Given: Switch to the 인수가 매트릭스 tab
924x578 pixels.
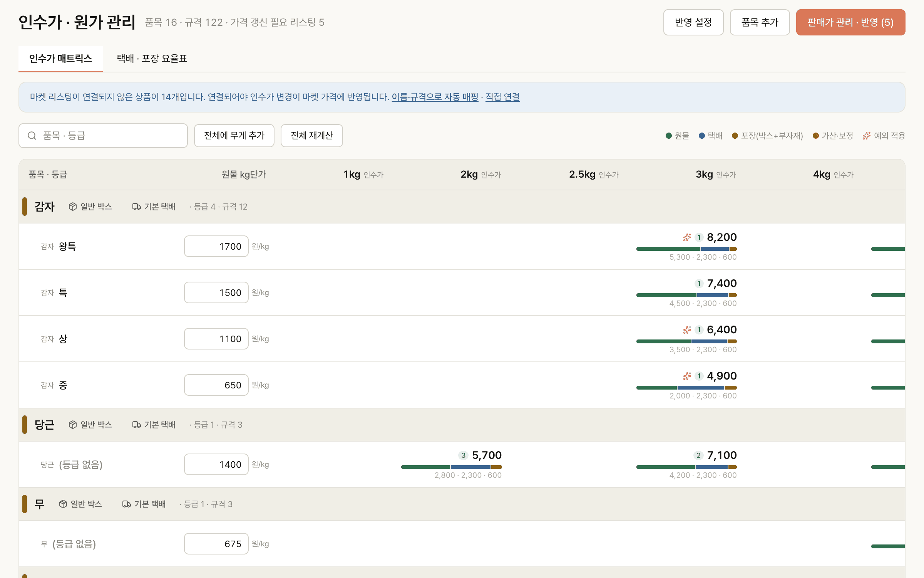Looking at the screenshot, I should pos(60,59).
